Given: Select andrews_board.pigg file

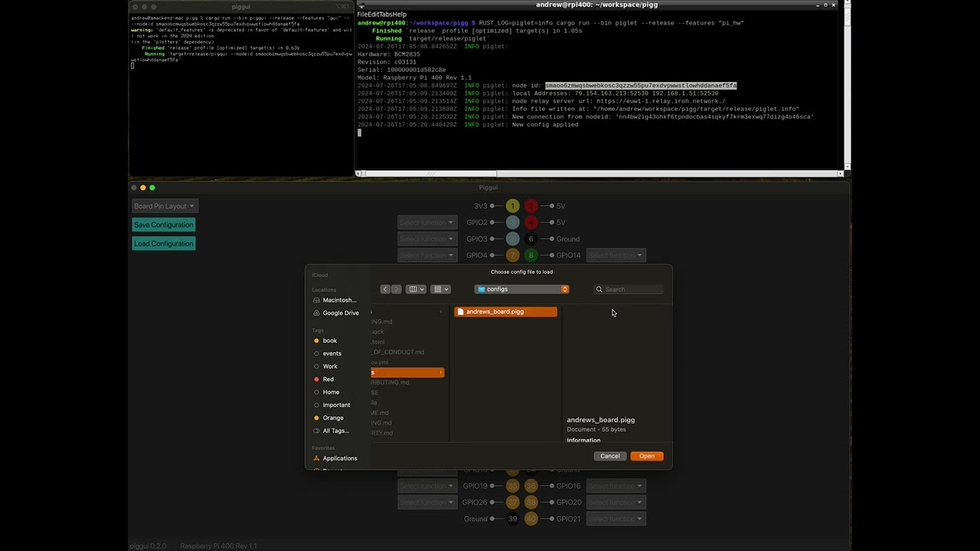Looking at the screenshot, I should coord(505,311).
